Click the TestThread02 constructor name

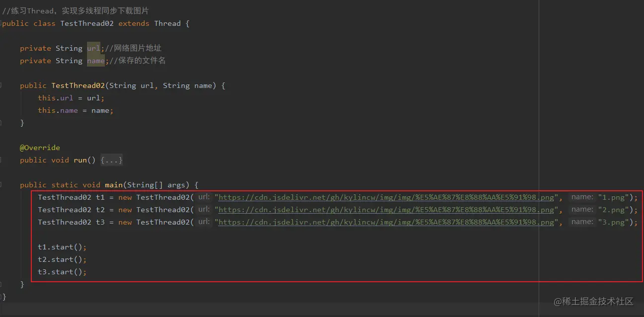[78, 85]
